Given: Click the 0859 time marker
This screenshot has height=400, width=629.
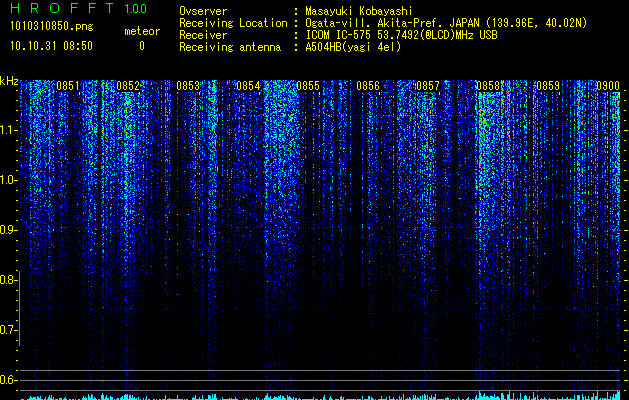Looking at the screenshot, I should pyautogui.click(x=548, y=86).
